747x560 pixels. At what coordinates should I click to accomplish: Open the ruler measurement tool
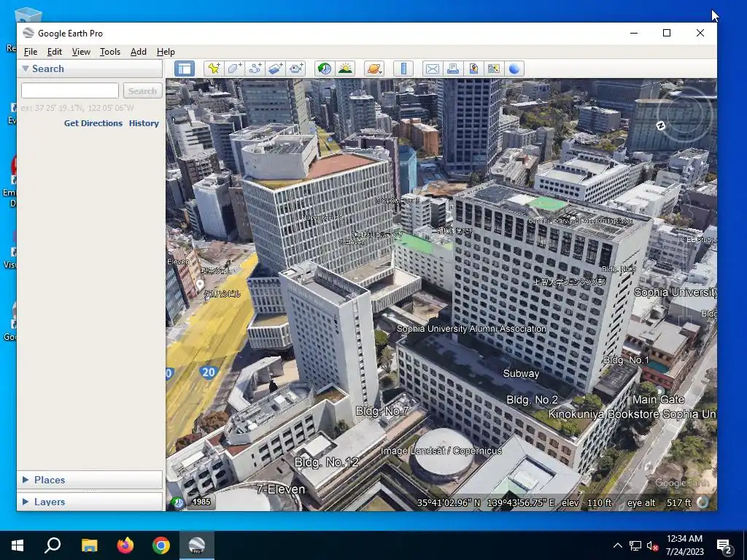(403, 69)
